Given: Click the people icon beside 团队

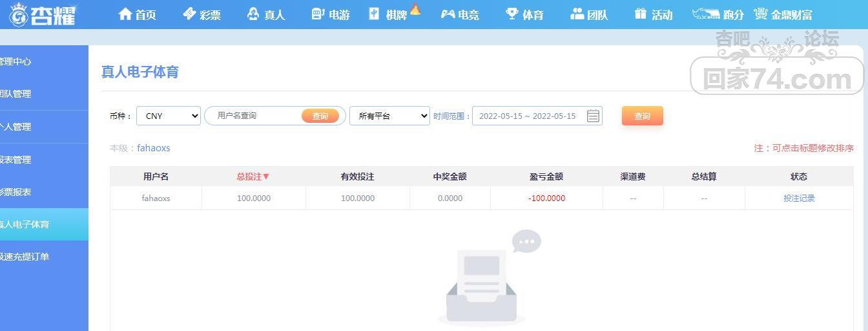Looking at the screenshot, I should coord(577,14).
